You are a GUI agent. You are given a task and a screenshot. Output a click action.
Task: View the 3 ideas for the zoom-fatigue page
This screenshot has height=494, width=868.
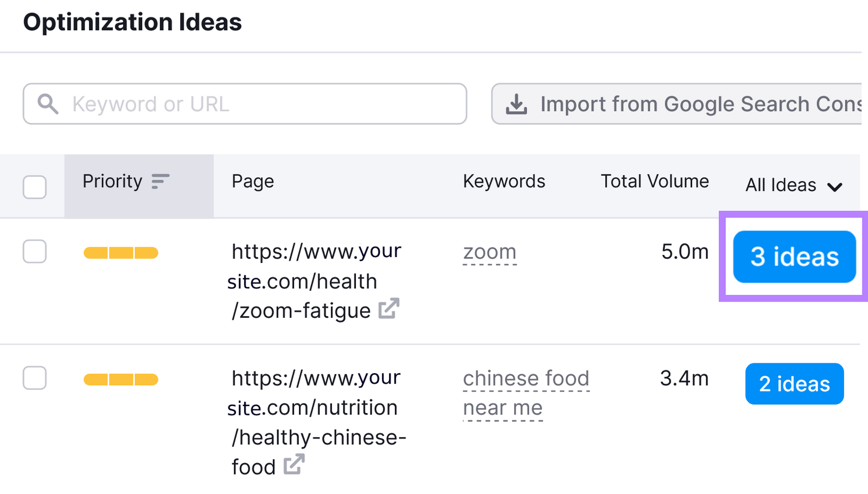click(794, 257)
